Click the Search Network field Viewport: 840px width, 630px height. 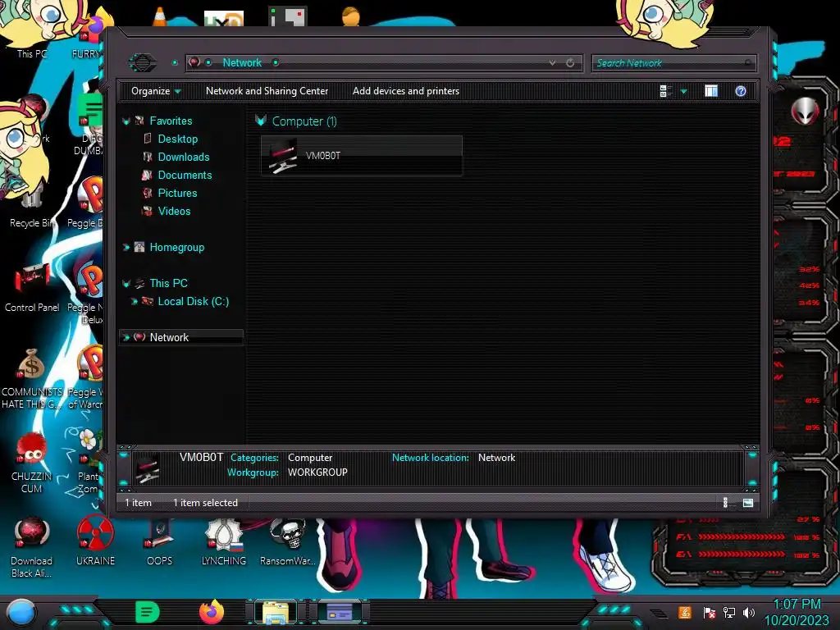point(673,62)
